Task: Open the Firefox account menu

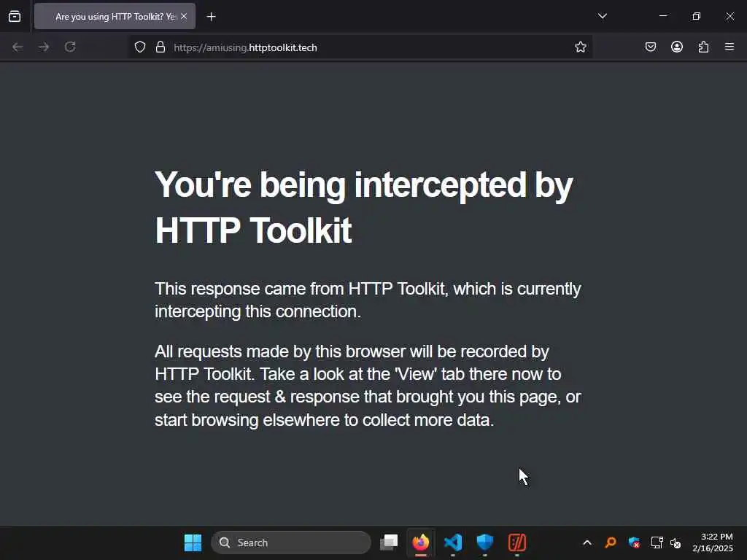Action: 677,47
